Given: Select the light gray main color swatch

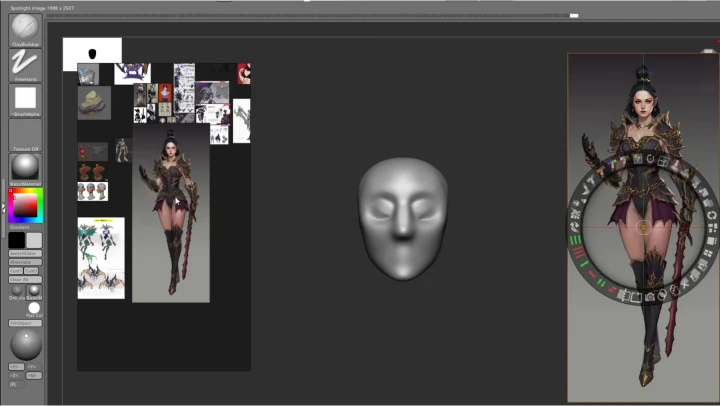Looking at the screenshot, I should tap(34, 240).
